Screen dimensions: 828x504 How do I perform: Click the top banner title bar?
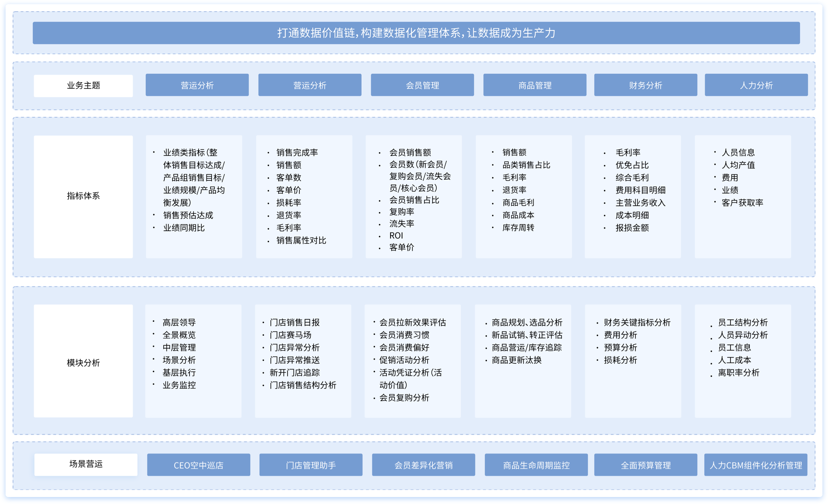(416, 33)
